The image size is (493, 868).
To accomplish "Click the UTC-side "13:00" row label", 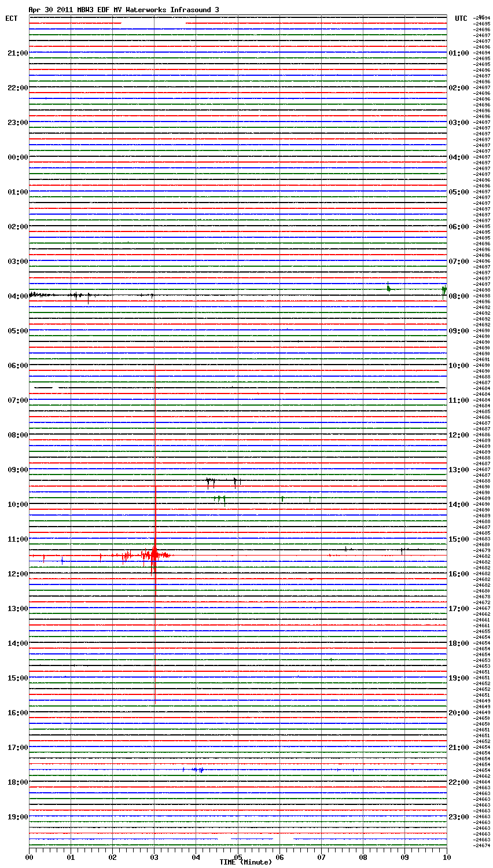I will coord(459,470).
